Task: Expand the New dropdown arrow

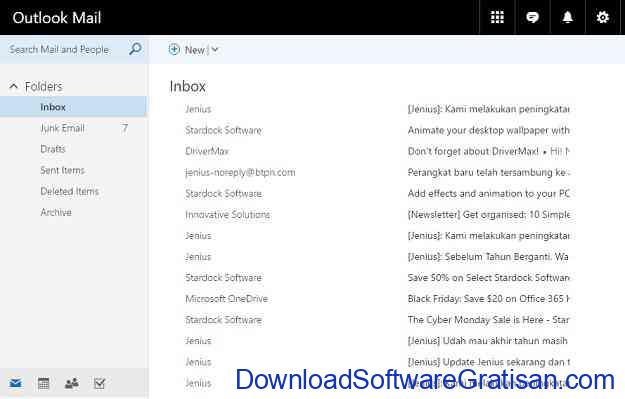Action: pyautogui.click(x=215, y=50)
